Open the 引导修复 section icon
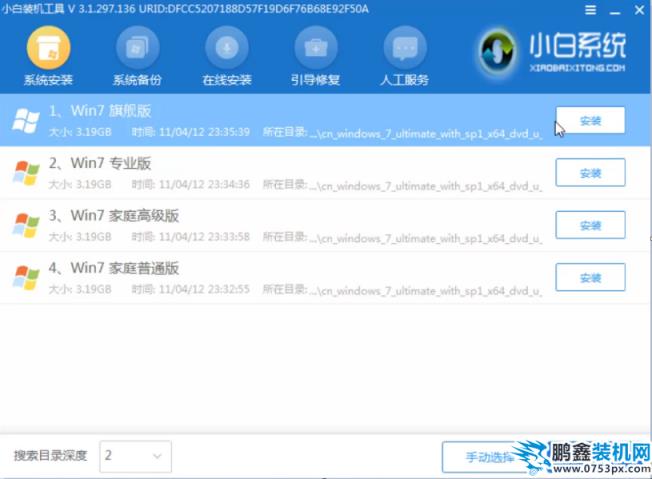This screenshot has width=652, height=479. (x=316, y=47)
